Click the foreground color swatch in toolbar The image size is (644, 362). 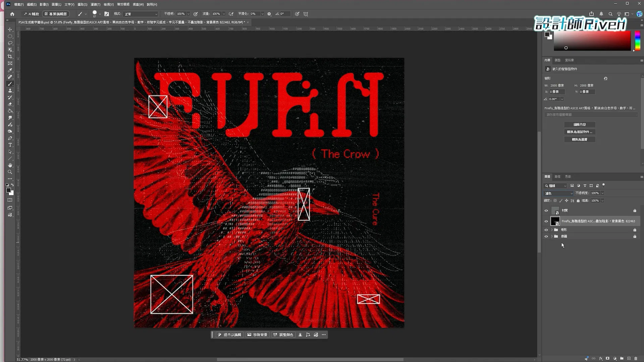tap(8, 190)
